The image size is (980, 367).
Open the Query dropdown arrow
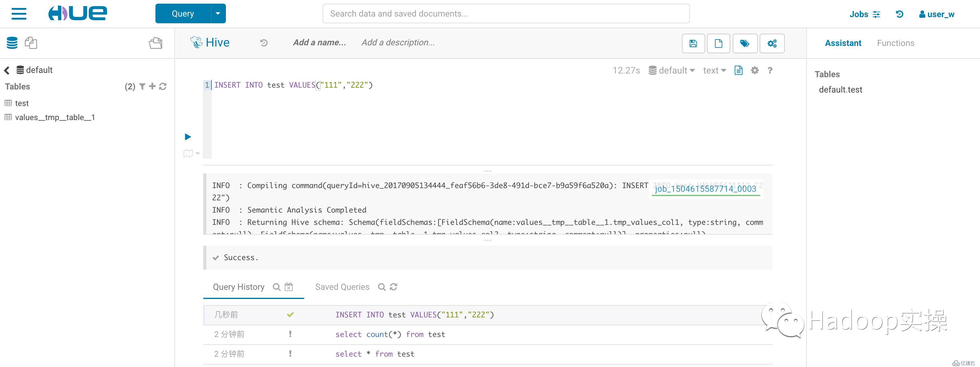pyautogui.click(x=218, y=13)
